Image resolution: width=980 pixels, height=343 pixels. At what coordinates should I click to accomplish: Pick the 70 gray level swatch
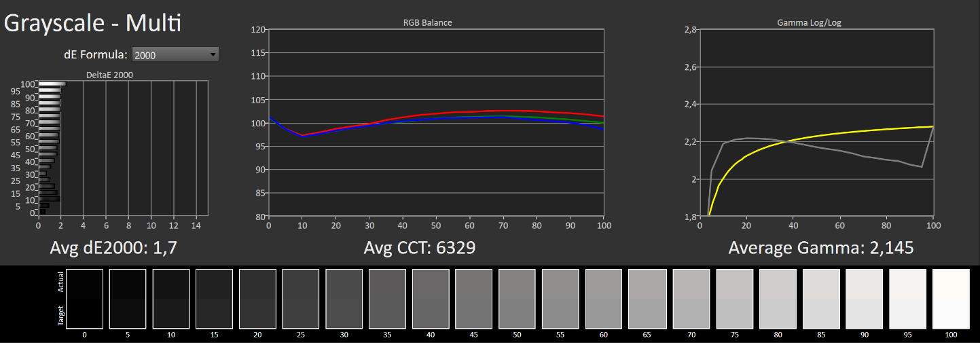[x=691, y=299]
